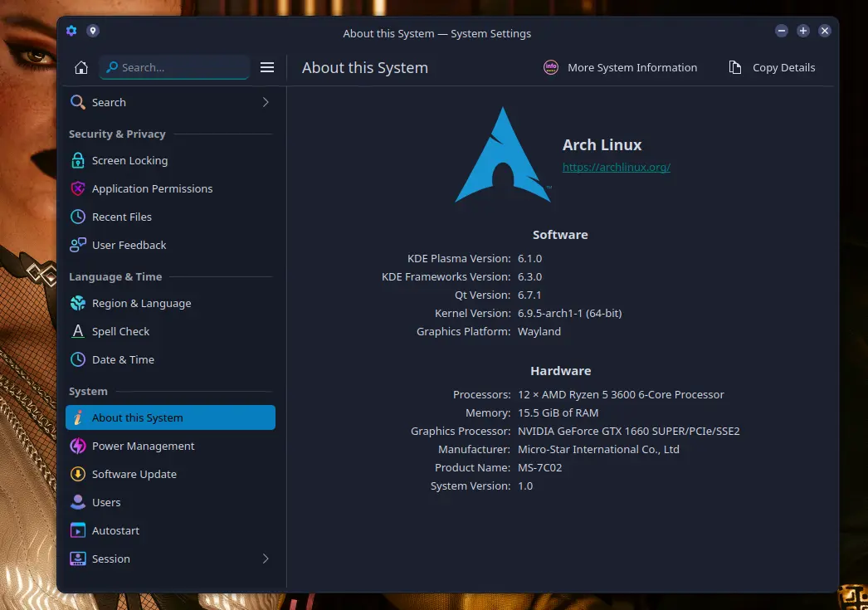Expand the Session entry chevron
Screen dimensions: 868x610
(x=266, y=559)
